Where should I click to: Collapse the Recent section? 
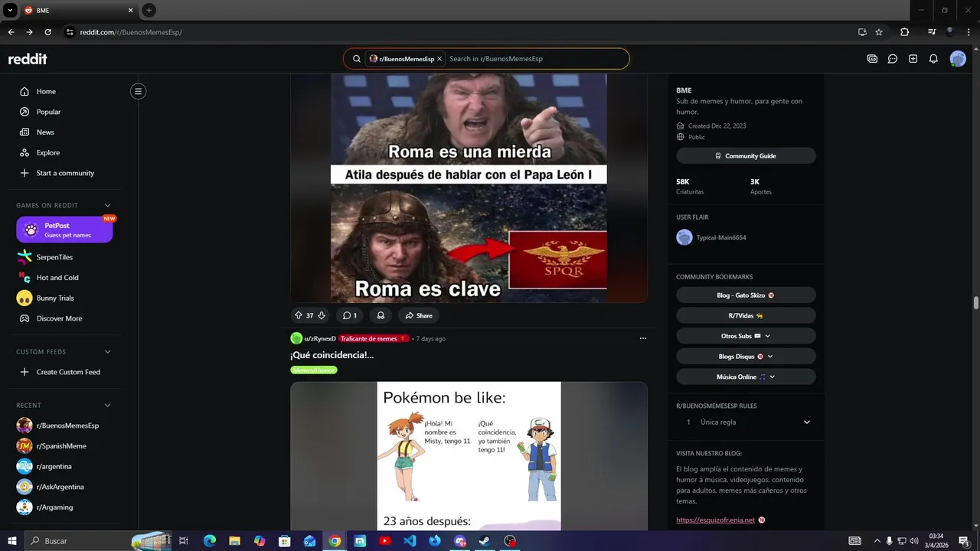point(107,406)
